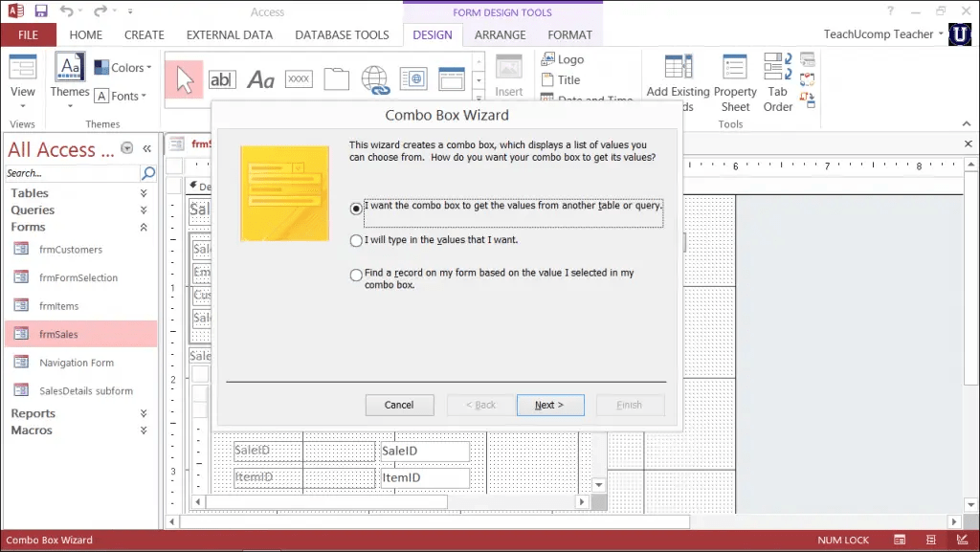Choose the Button control in the Controls gallery

coord(299,78)
